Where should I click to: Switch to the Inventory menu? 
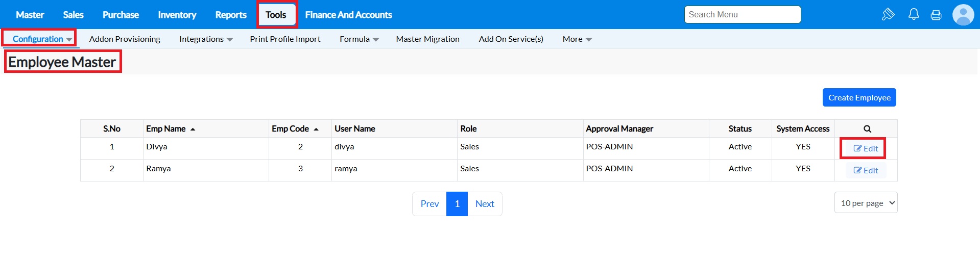coord(177,15)
